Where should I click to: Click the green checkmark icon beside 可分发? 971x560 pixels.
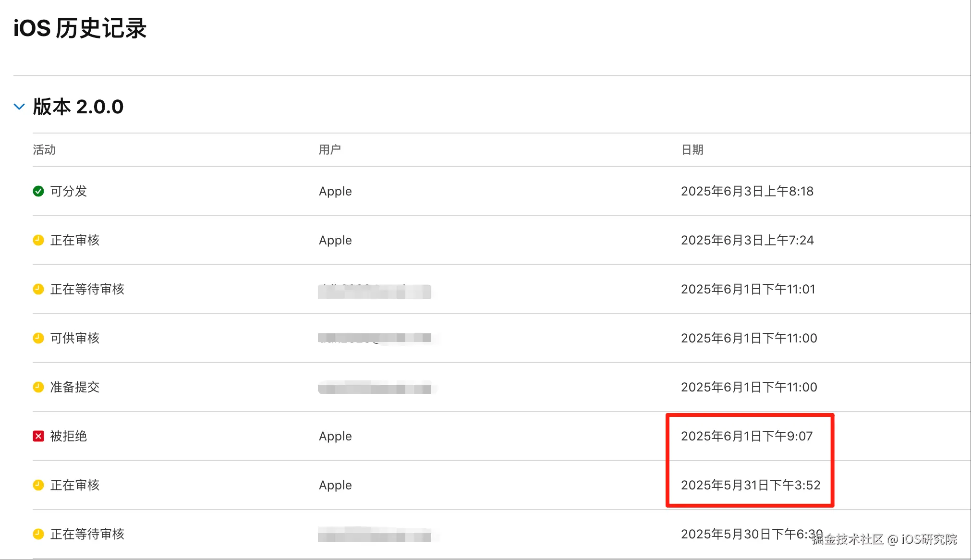click(38, 191)
